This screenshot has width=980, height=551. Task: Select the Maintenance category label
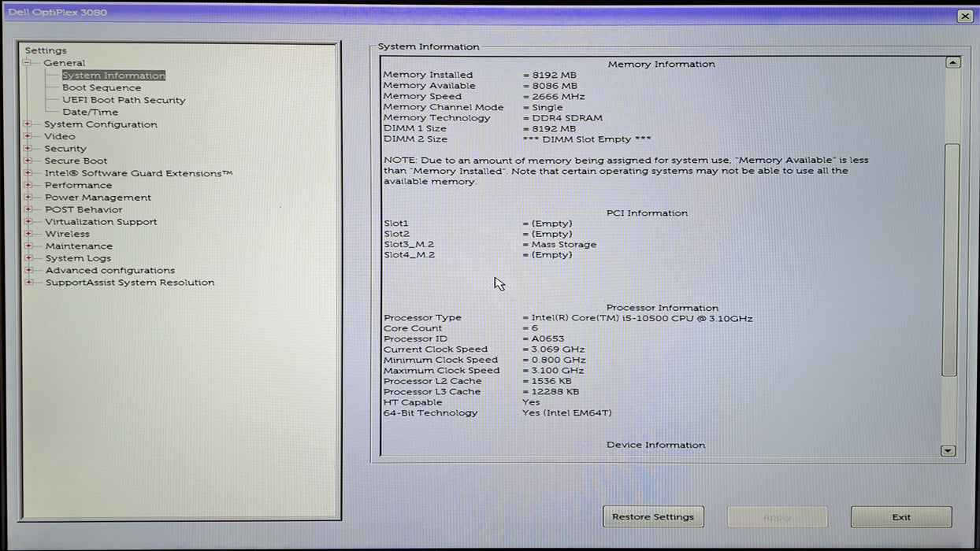point(79,246)
